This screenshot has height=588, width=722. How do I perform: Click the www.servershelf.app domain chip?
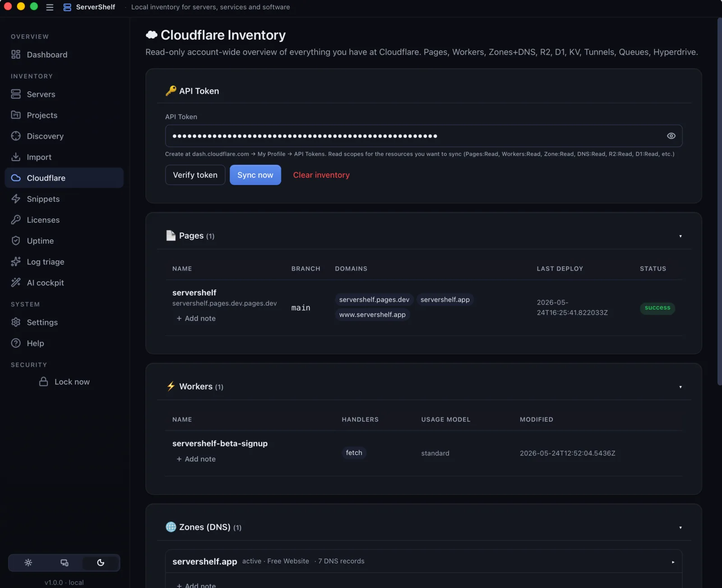372,315
